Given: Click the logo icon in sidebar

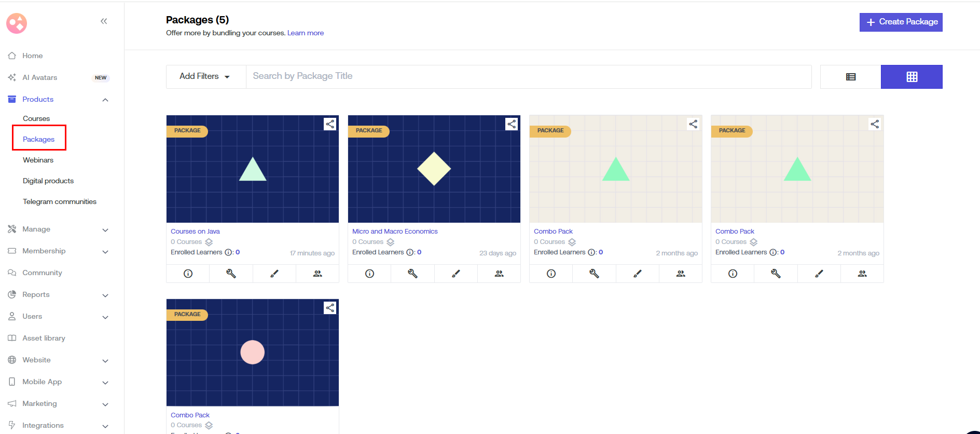Looking at the screenshot, I should (x=17, y=23).
